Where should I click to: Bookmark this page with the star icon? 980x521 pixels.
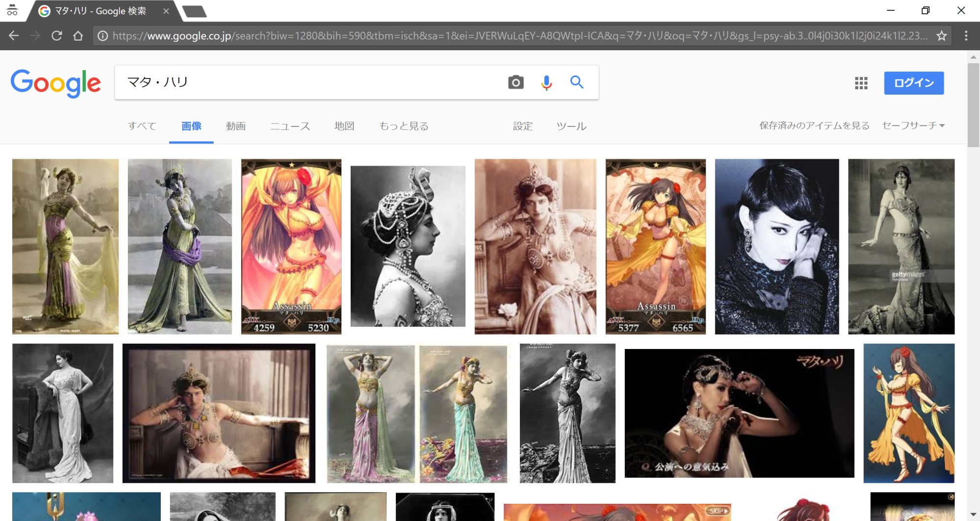[x=941, y=36]
